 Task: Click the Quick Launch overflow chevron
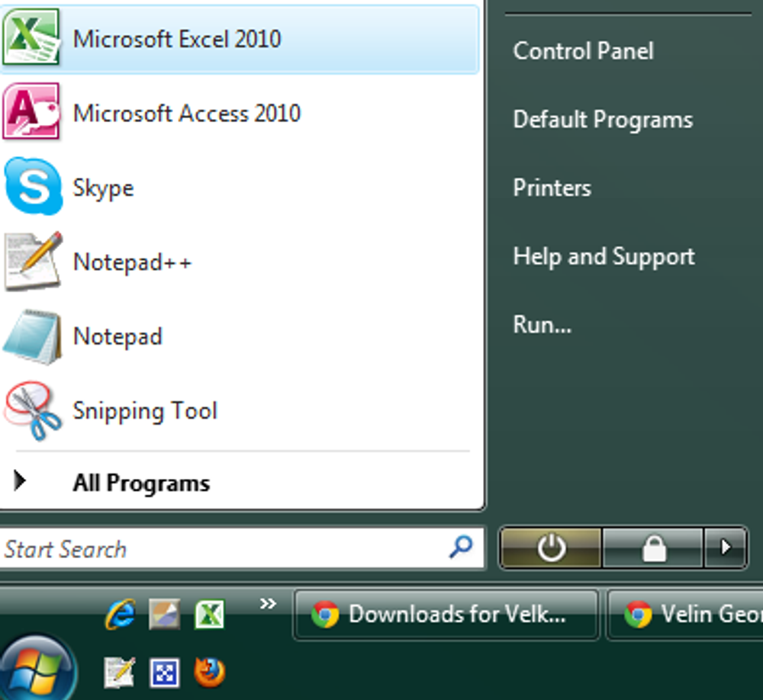[x=267, y=603]
